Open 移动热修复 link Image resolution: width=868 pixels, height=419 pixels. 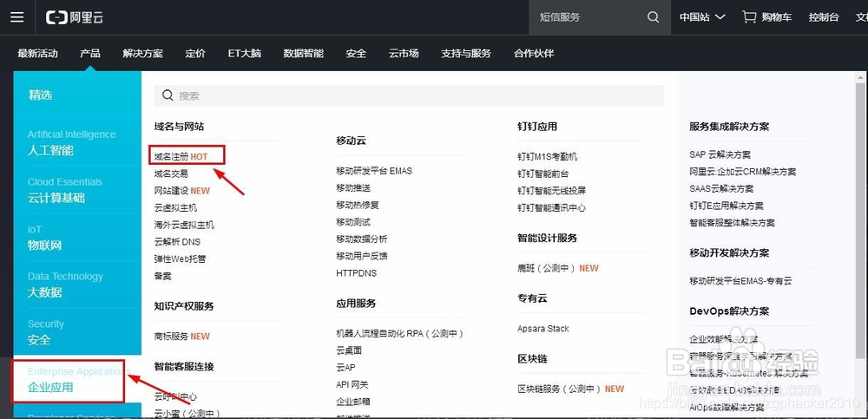[x=358, y=205]
